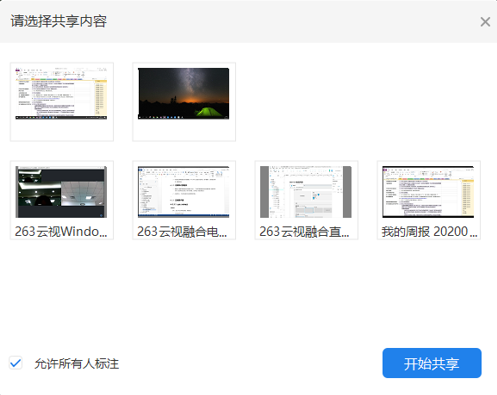The image size is (497, 395).
Task: Click the blank caption area under the starry screen
Action: coord(184,130)
